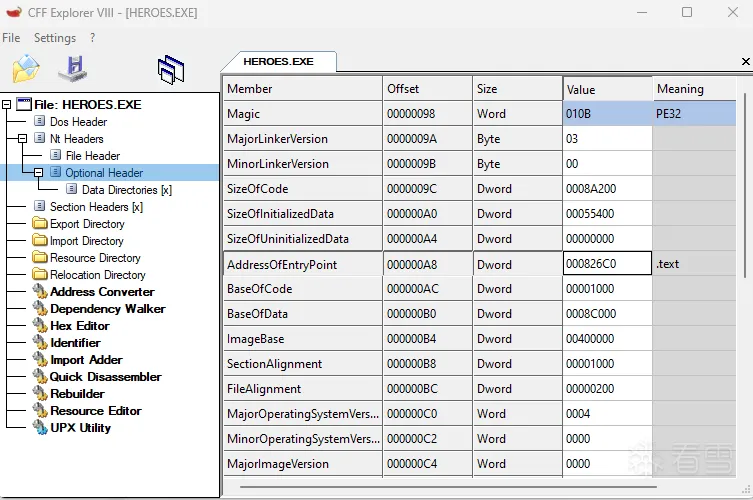The image size is (753, 500).
Task: Click the Value column header
Action: pos(607,89)
